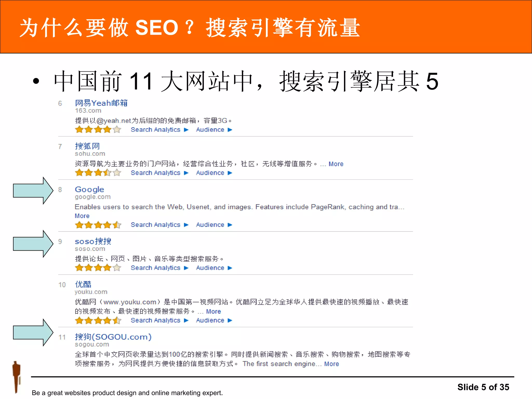Expand More in sogou.com description
Image resolution: width=532 pixels, height=399 pixels.
coord(331,364)
